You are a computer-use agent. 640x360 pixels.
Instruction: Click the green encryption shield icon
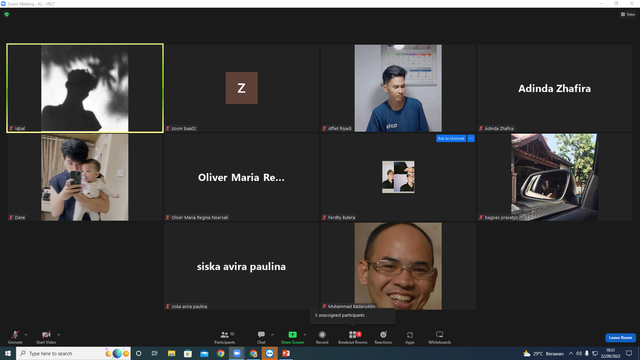[x=7, y=14]
